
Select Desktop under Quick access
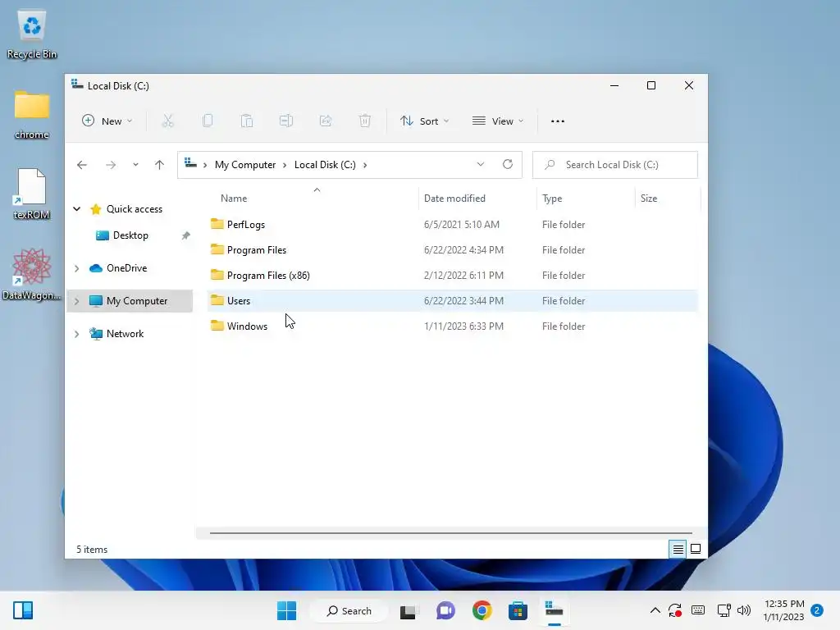(x=130, y=235)
